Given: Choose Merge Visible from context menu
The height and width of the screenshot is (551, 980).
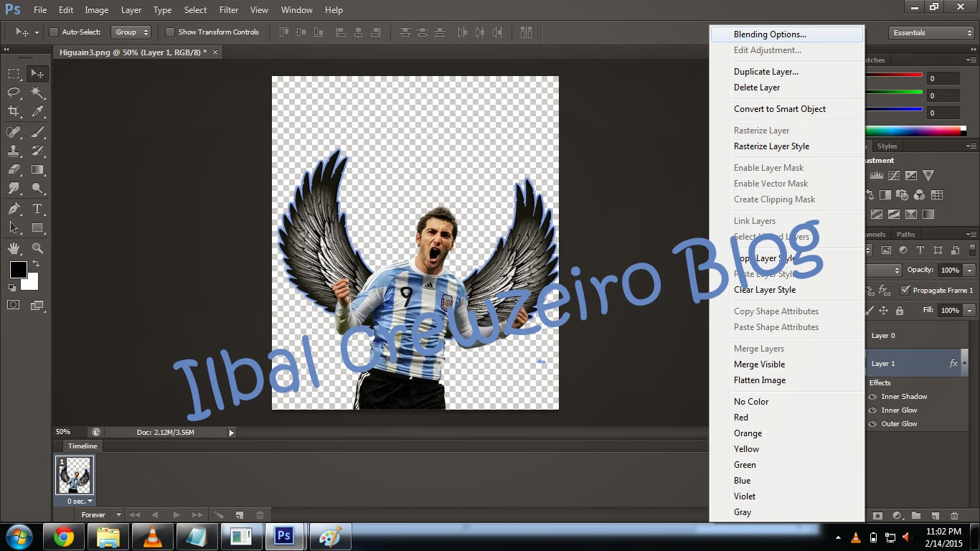Looking at the screenshot, I should 786,364.
